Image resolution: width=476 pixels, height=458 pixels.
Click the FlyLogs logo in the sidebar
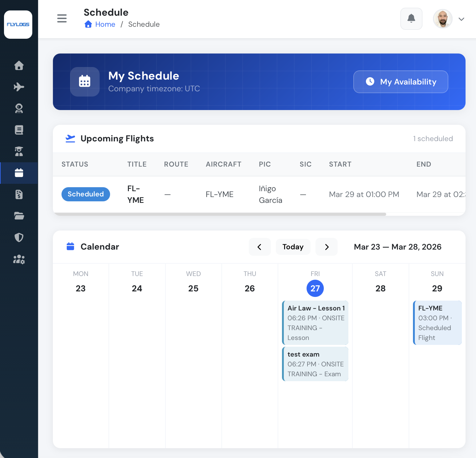[18, 25]
